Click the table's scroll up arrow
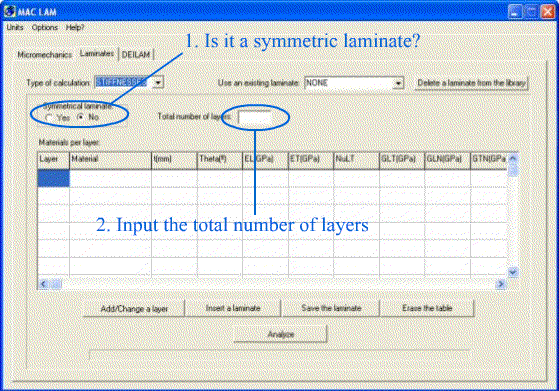The width and height of the screenshot is (559, 391). click(513, 158)
